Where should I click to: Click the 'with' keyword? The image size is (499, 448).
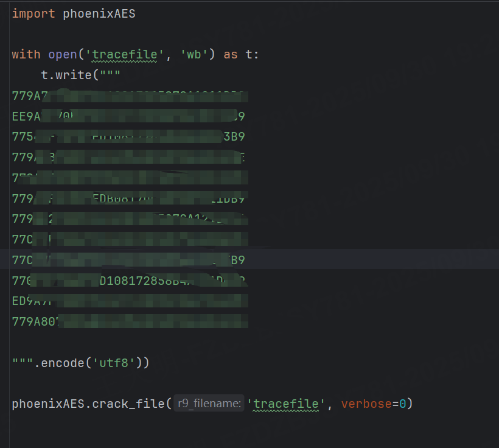point(26,54)
